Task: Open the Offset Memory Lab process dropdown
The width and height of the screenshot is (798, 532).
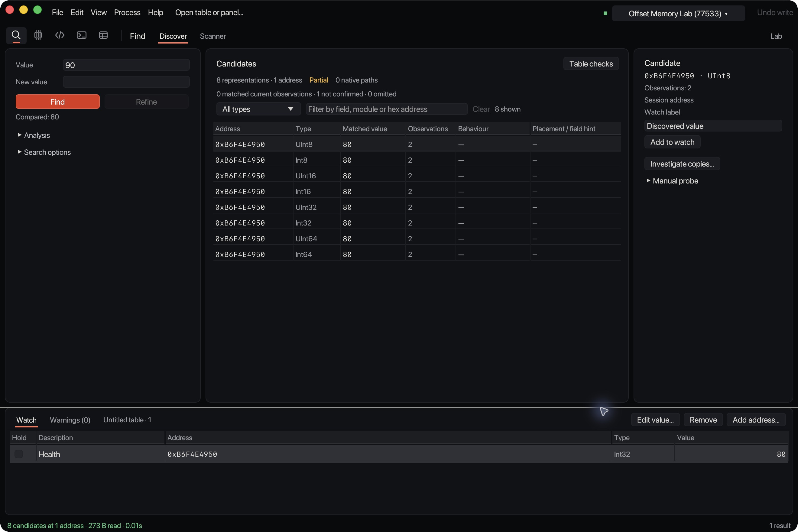Action: [x=678, y=14]
